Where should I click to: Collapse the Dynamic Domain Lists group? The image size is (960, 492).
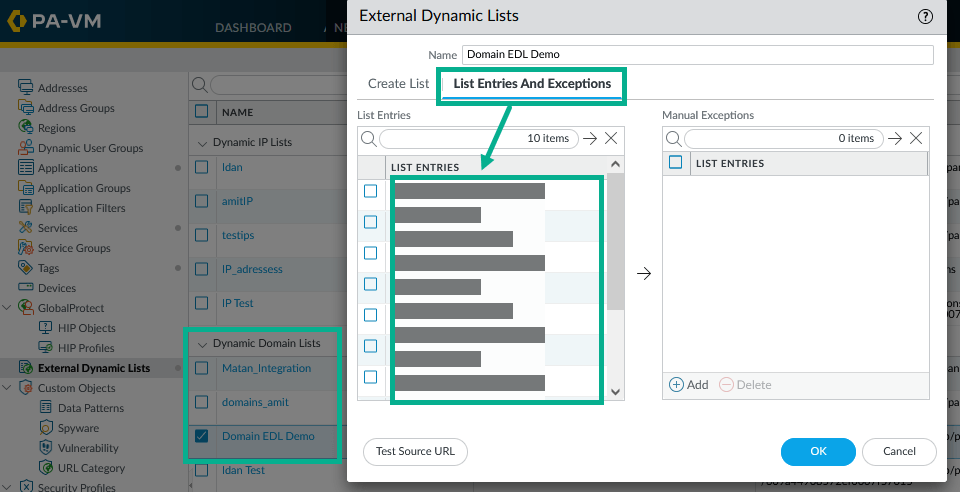tap(203, 343)
